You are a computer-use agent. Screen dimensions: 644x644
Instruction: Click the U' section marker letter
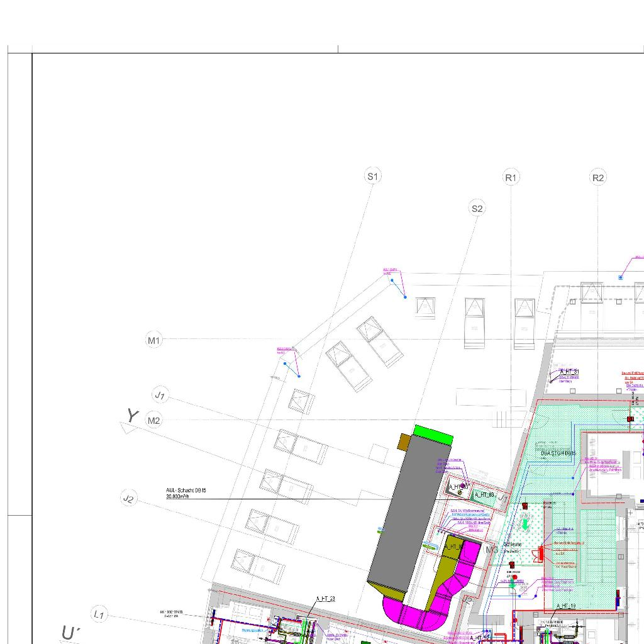(70, 633)
